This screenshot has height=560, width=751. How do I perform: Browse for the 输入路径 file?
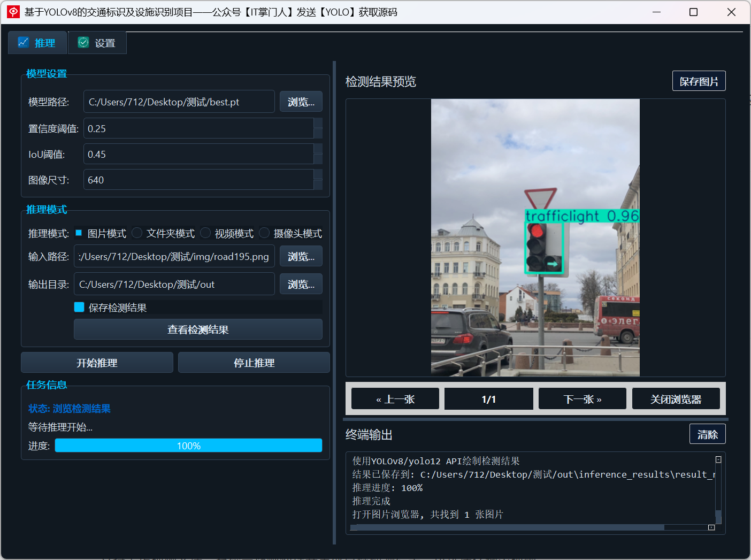[301, 256]
